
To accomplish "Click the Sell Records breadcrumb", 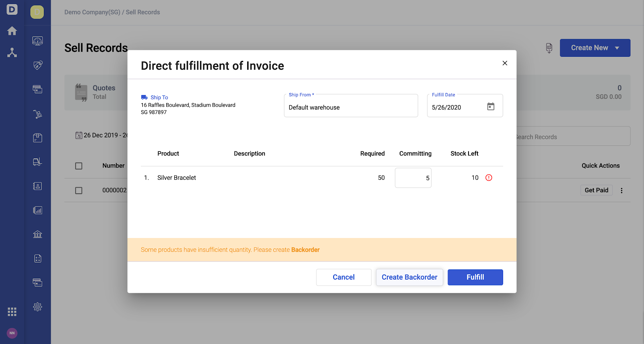I will (x=143, y=12).
